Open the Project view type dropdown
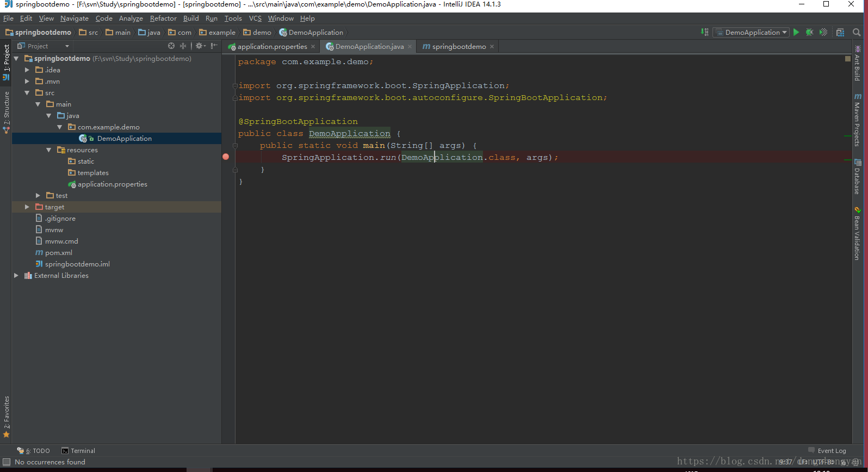The height and width of the screenshot is (472, 868). [x=44, y=46]
